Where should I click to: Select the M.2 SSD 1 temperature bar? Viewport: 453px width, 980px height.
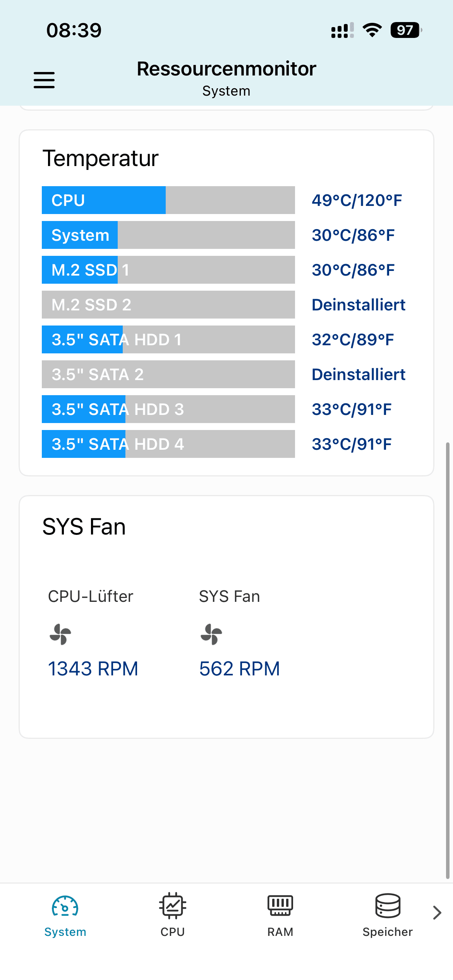point(168,270)
